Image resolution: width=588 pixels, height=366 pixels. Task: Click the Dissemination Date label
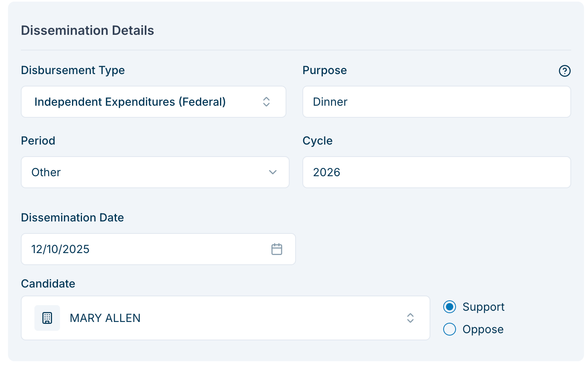72,217
